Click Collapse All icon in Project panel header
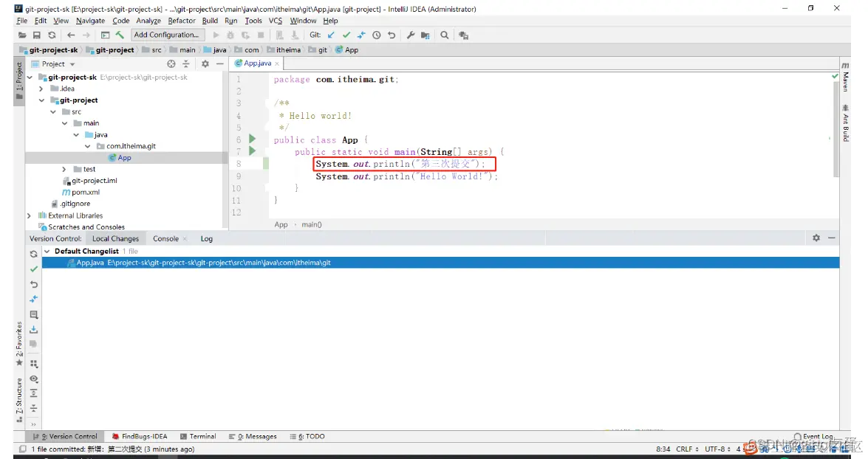The width and height of the screenshot is (868, 459). coord(186,63)
